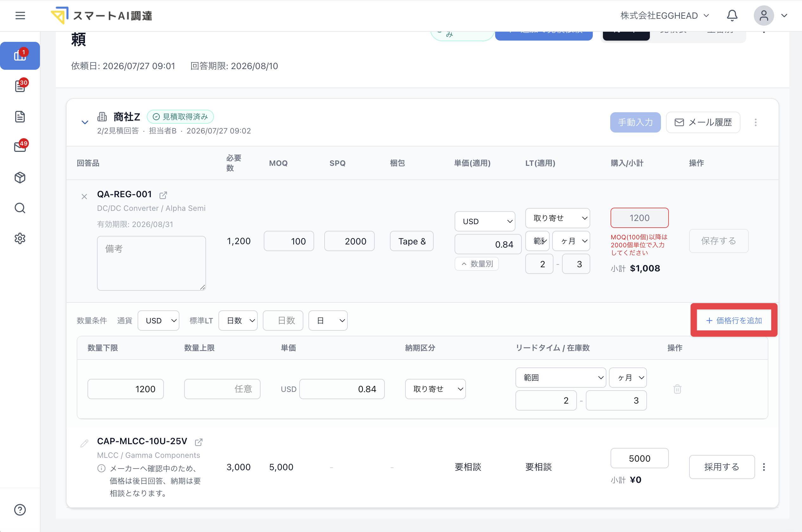Open the 取り寄せ dropdown in QA-REG-001 row
Viewport: 802px width, 532px height.
[557, 218]
